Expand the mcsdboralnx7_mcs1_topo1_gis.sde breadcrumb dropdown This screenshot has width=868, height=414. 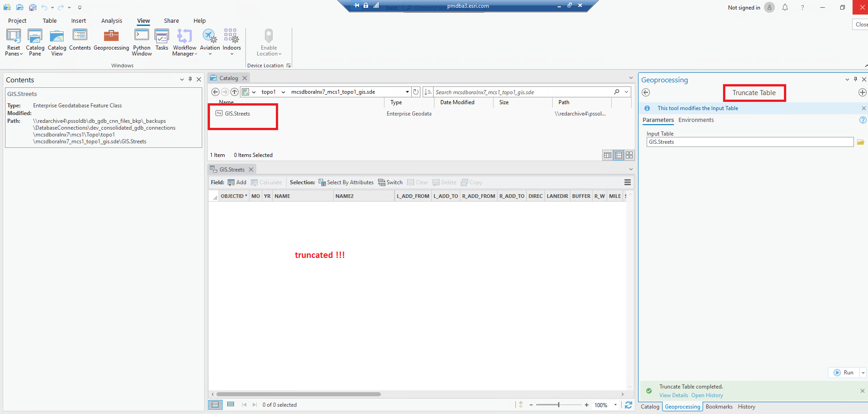(x=407, y=91)
